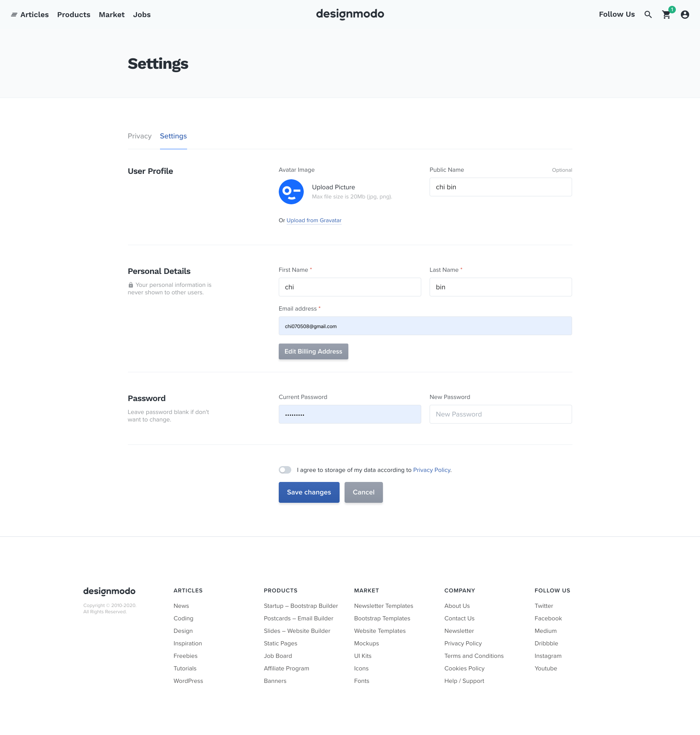Open footer Coding link
The height and width of the screenshot is (735, 700).
click(x=183, y=618)
